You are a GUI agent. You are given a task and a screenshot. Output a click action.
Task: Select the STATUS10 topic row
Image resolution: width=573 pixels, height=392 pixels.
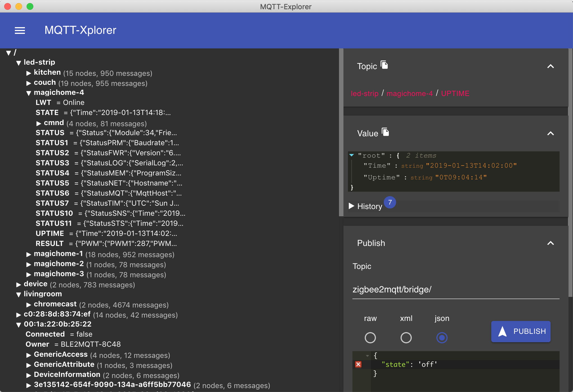pyautogui.click(x=111, y=213)
